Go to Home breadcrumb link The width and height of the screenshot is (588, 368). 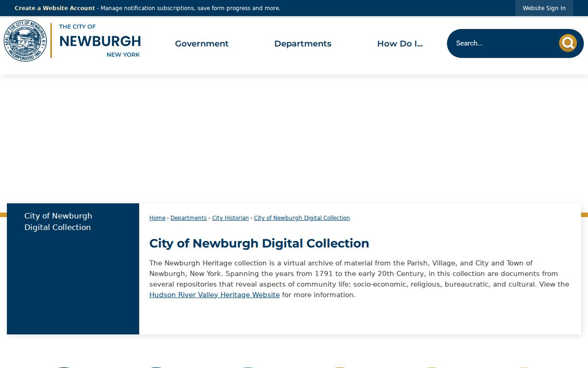coord(157,218)
